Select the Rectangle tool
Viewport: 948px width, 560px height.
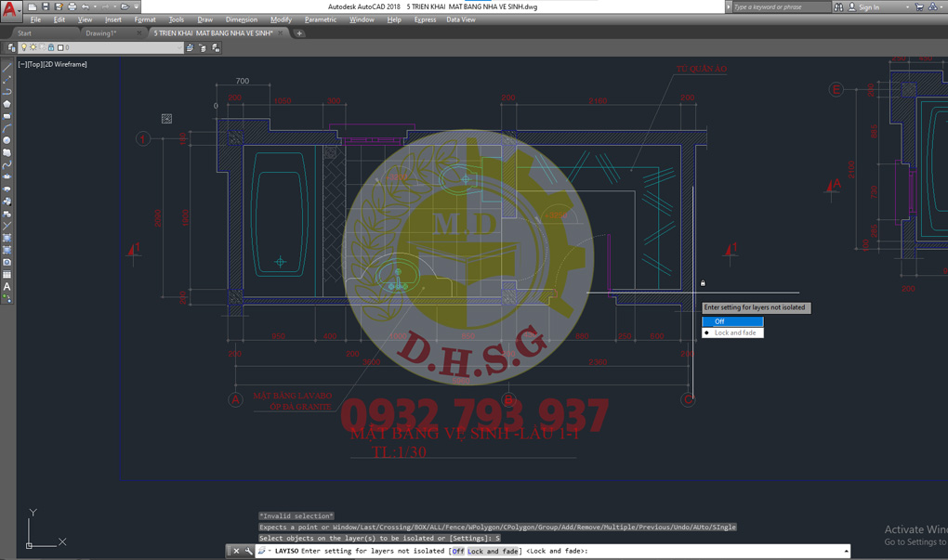click(7, 116)
